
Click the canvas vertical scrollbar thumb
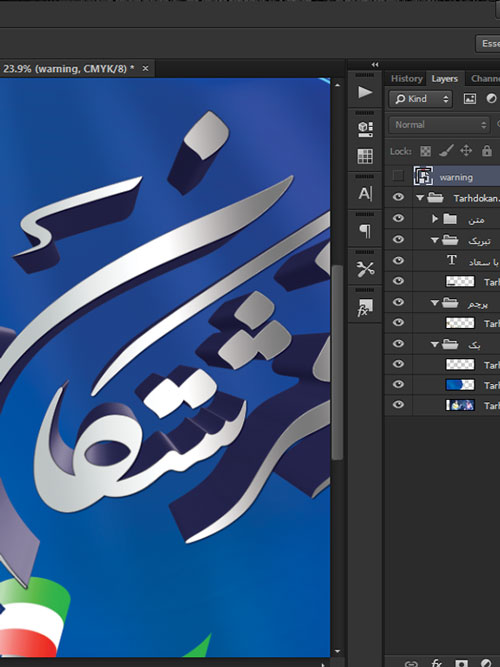pyautogui.click(x=337, y=362)
